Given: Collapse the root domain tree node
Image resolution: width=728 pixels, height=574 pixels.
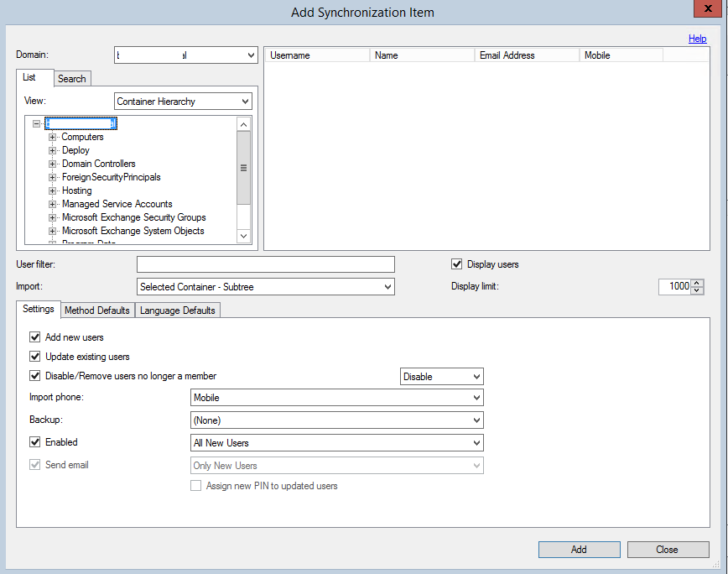Looking at the screenshot, I should (x=36, y=123).
